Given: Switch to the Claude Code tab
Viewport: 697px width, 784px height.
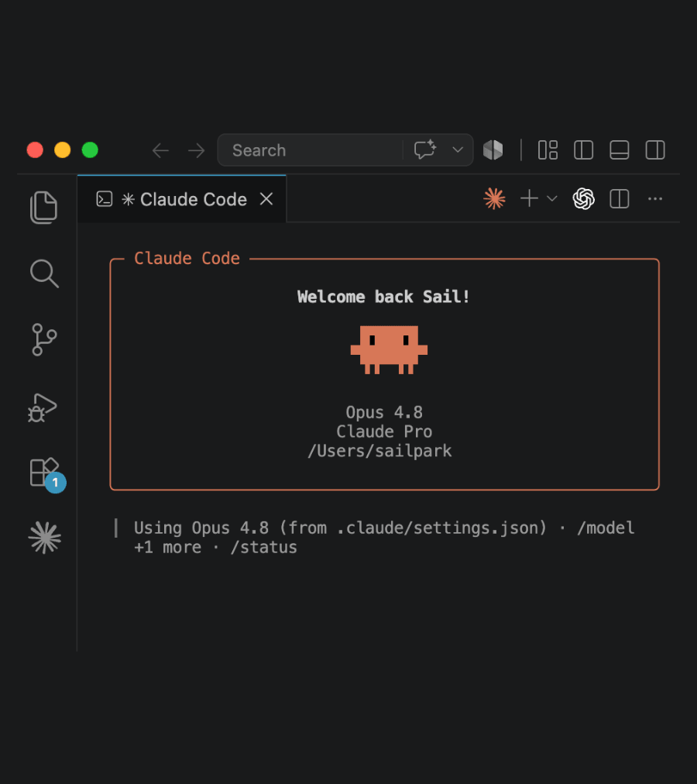Looking at the screenshot, I should click(x=182, y=199).
